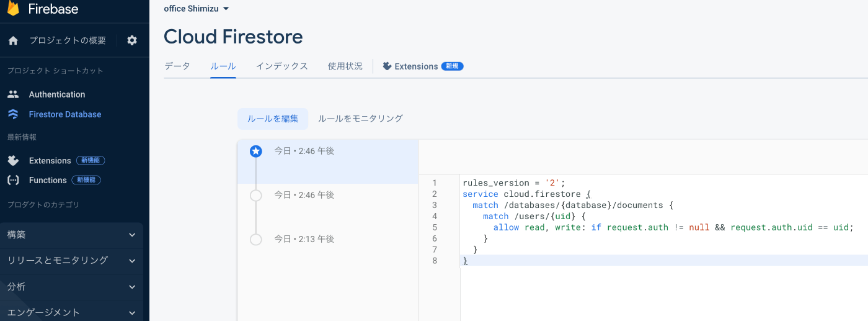
Task: Click the プロジェクト ショートカット label
Action: click(55, 71)
